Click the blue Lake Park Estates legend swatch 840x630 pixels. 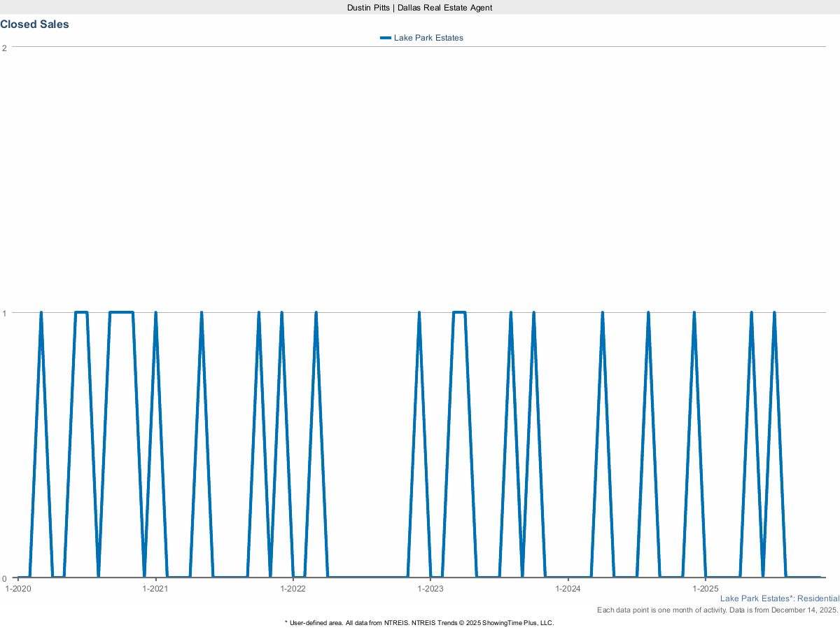(x=385, y=38)
